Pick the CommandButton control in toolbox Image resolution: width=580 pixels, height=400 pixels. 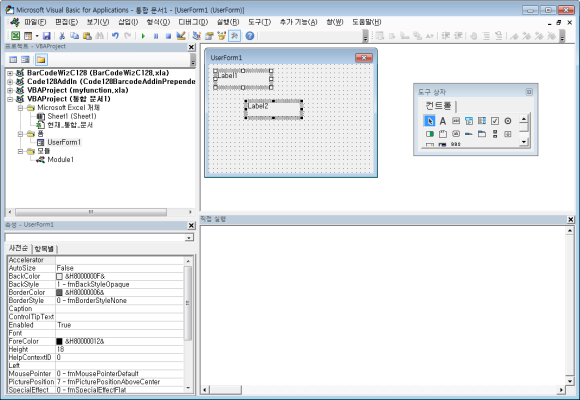coord(456,134)
